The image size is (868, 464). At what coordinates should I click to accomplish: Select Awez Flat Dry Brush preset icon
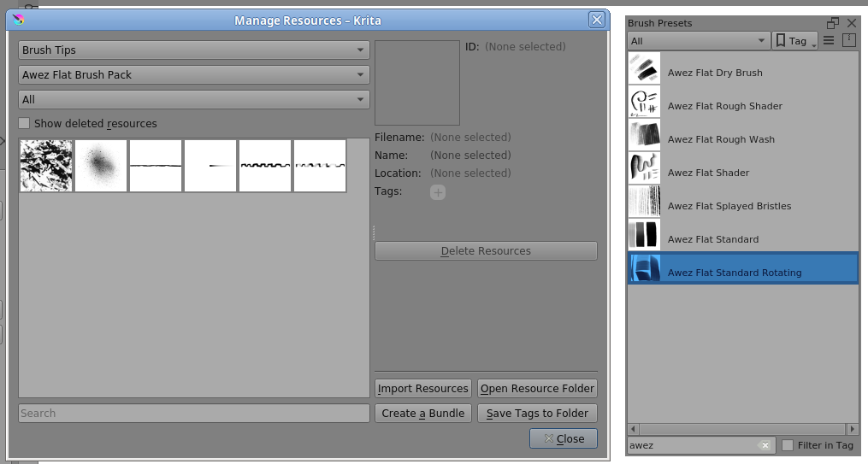644,68
